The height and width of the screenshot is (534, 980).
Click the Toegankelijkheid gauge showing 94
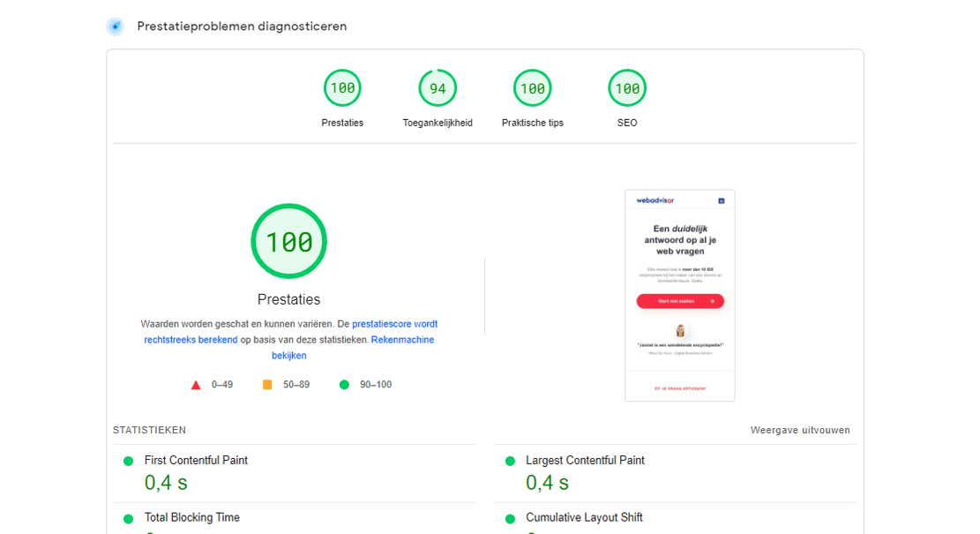click(x=438, y=87)
